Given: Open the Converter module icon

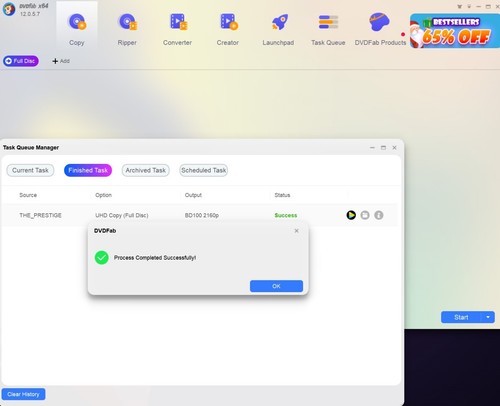Looking at the screenshot, I should (178, 22).
